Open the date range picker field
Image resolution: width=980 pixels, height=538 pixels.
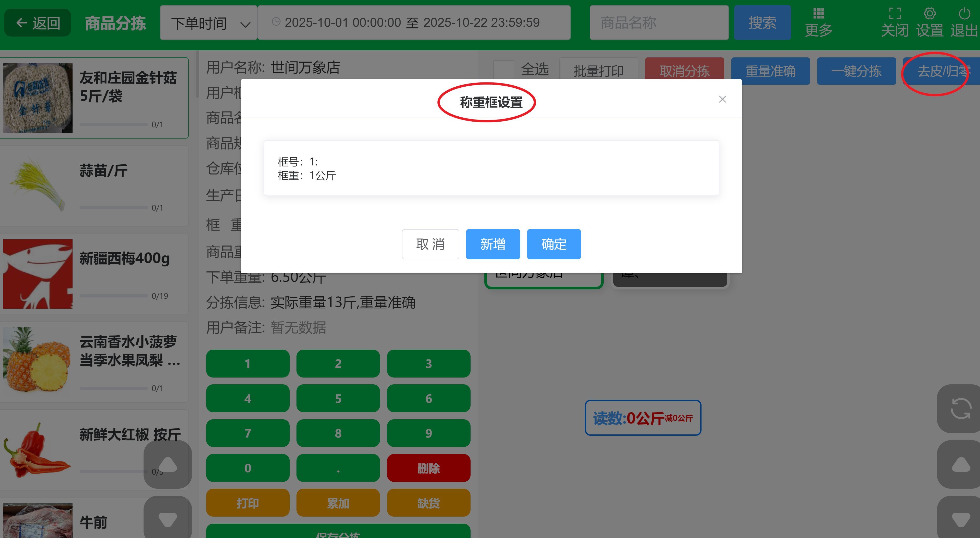pos(414,23)
